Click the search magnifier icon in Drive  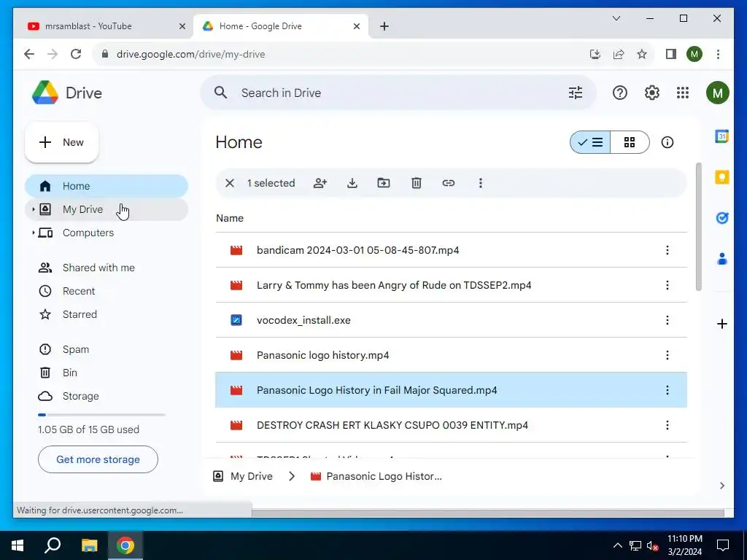point(220,93)
